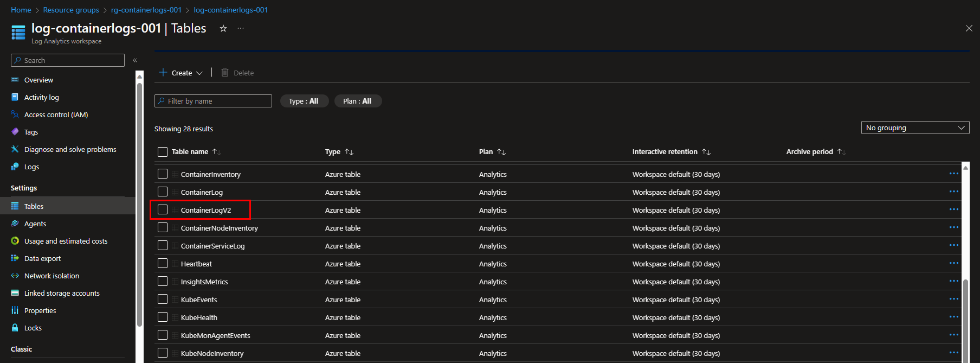Sort by Interactive retention column arrows
The image size is (980, 363).
706,152
